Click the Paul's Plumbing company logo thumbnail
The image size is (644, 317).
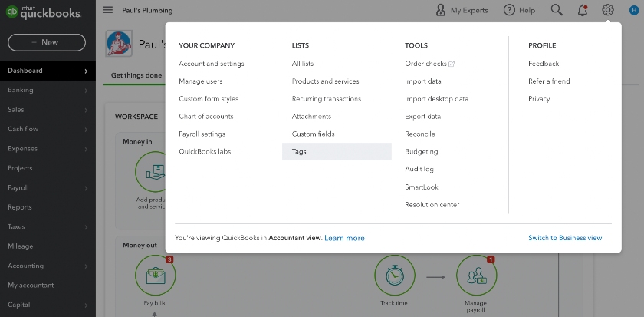(x=119, y=43)
